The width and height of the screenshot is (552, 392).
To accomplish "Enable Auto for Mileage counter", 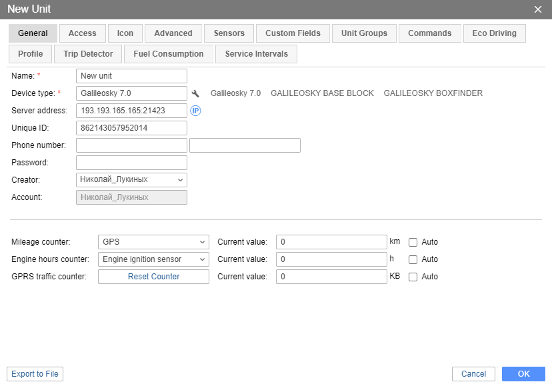I will (x=413, y=242).
